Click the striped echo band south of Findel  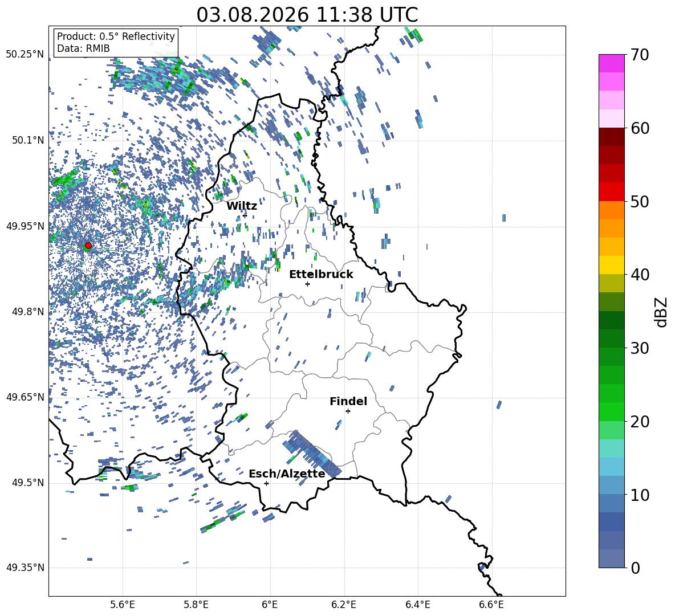coord(312,454)
